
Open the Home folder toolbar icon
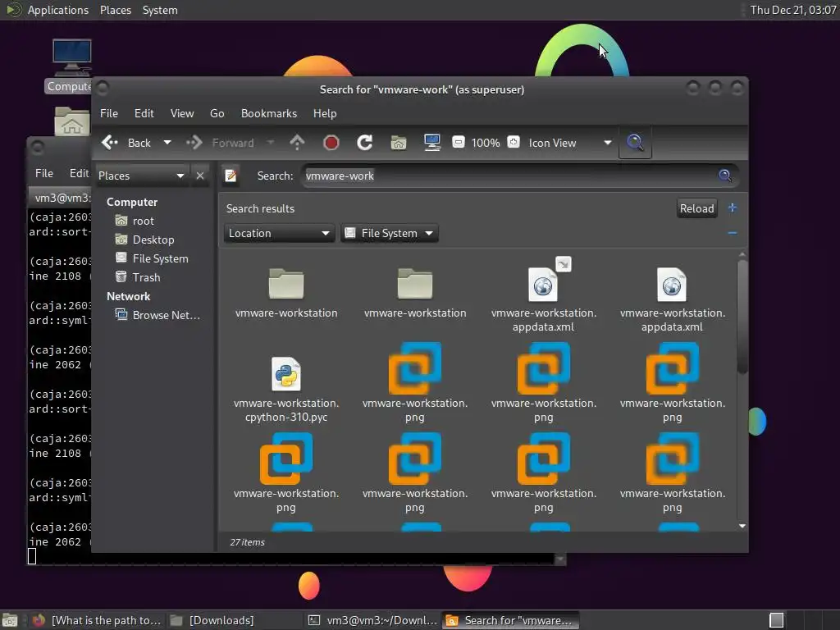coord(399,143)
